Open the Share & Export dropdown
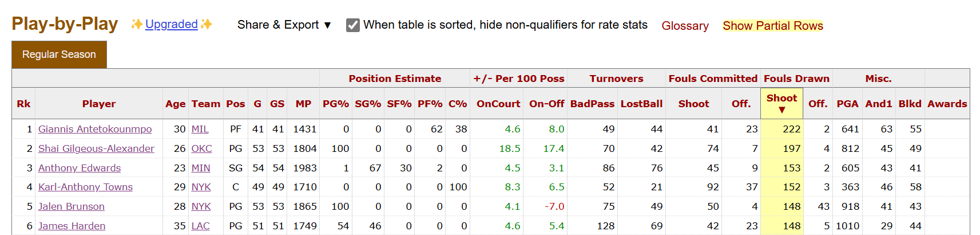Viewport: 980px width, 235px height. point(284,25)
